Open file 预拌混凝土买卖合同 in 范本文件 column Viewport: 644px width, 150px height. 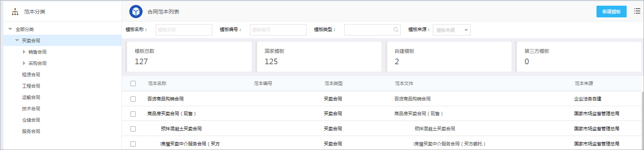click(x=435, y=129)
